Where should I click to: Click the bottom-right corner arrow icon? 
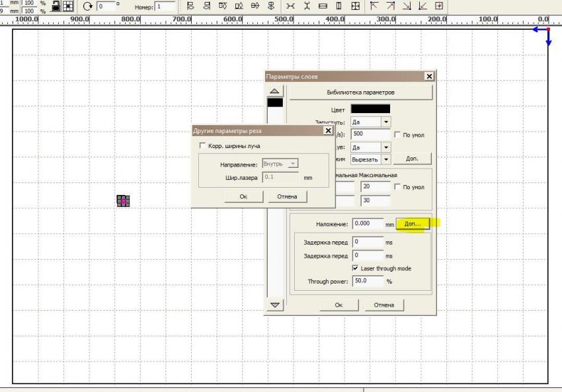click(x=407, y=6)
